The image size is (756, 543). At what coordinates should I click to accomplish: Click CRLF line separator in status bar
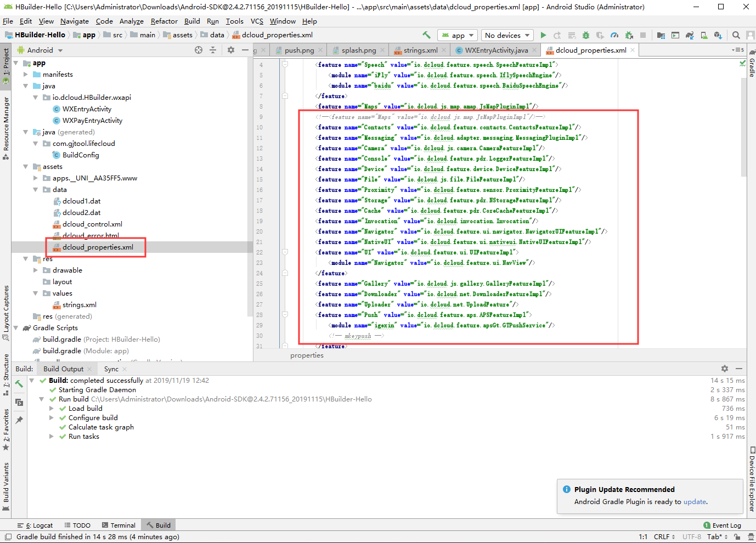pos(664,537)
